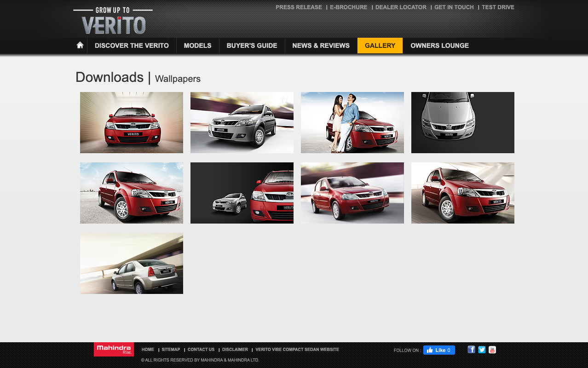This screenshot has height=368, width=588.
Task: Click the Follow On label
Action: click(x=407, y=351)
